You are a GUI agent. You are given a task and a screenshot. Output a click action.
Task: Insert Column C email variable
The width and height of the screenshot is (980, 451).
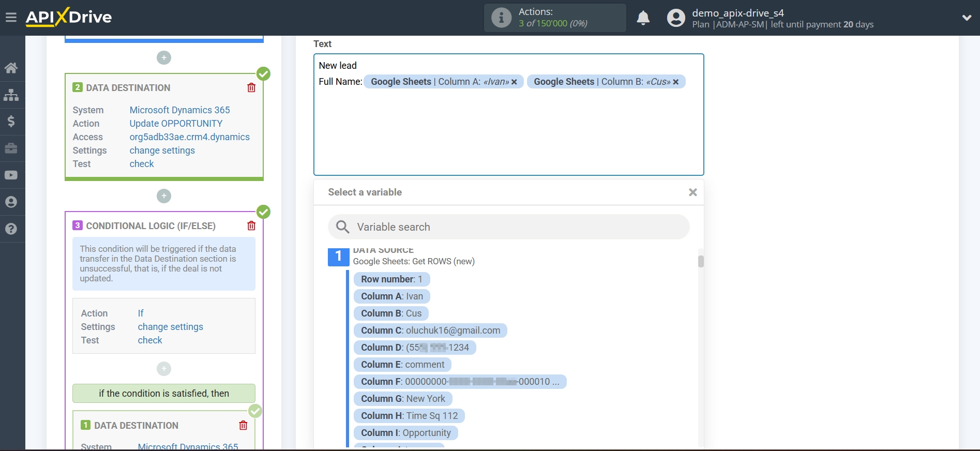[430, 330]
